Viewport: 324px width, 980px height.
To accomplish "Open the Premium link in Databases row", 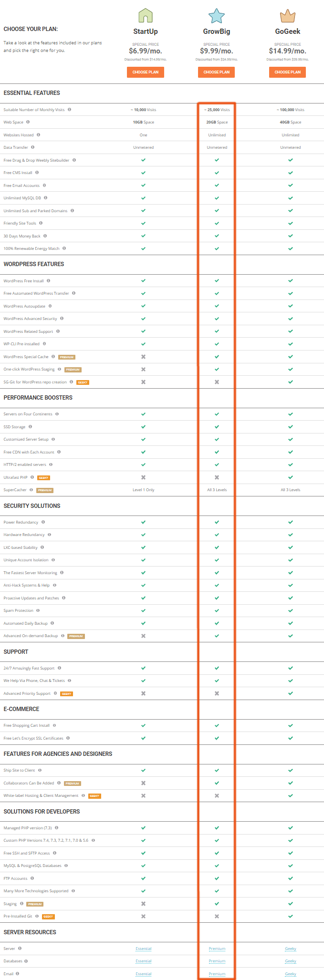I will tap(217, 961).
